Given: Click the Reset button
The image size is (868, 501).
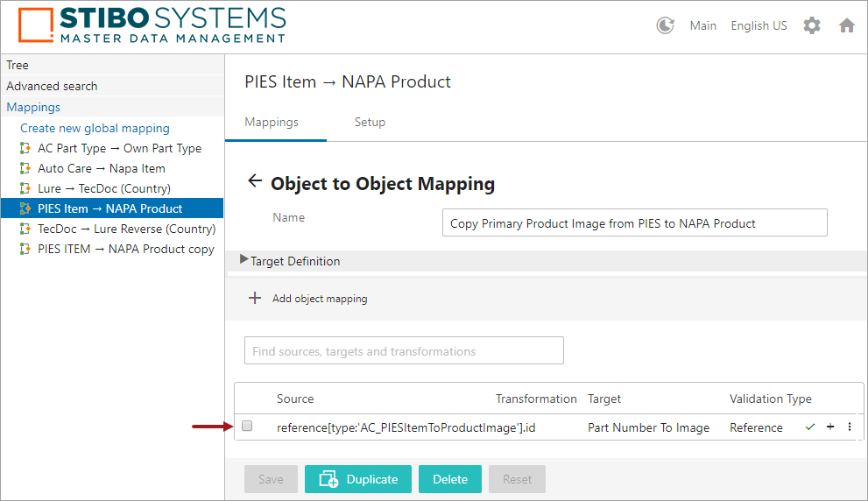Looking at the screenshot, I should pos(517,479).
